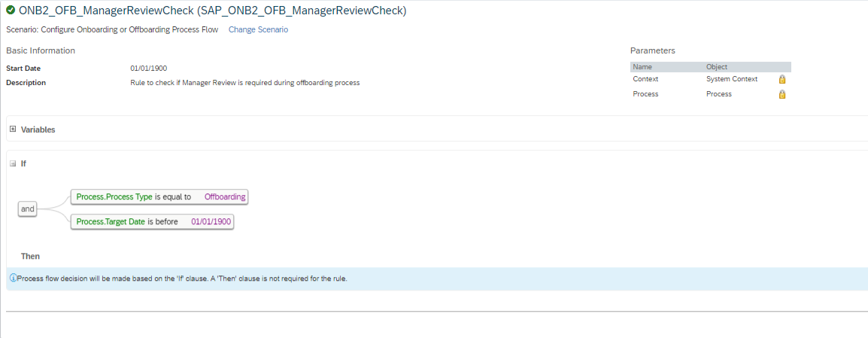Click the rule description text
Viewport: 868px width, 338px height.
[245, 83]
